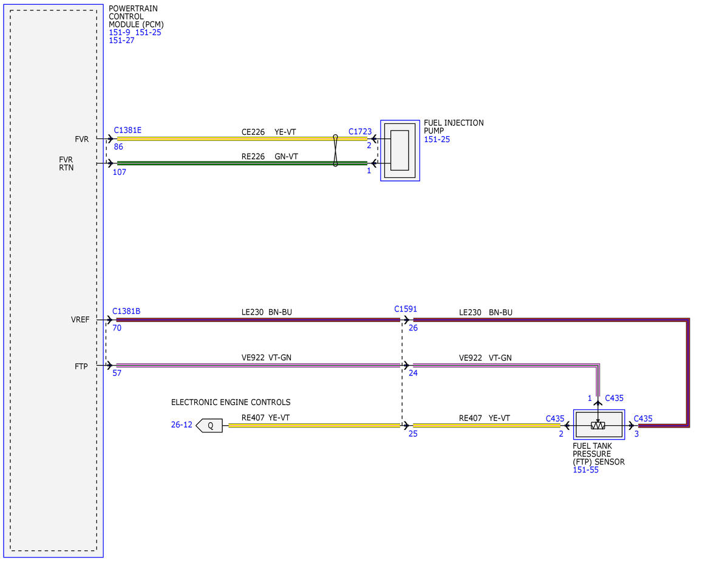Screen dimensions: 728x563
Task: Click the FVR RTN signal label
Action: (66, 163)
